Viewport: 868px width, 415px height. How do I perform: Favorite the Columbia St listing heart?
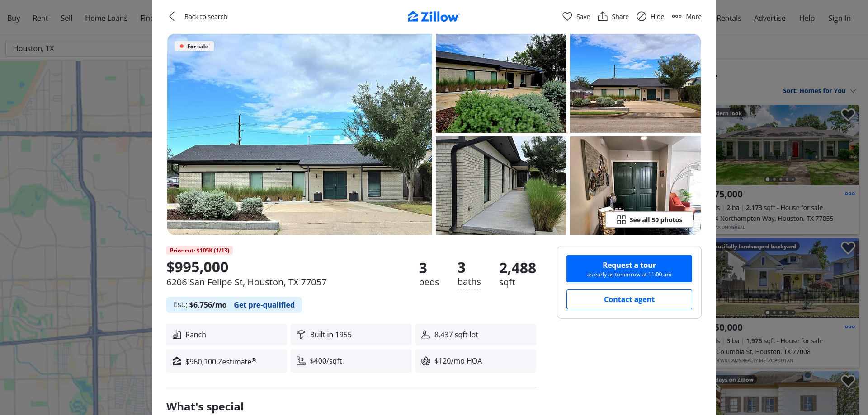(x=848, y=248)
